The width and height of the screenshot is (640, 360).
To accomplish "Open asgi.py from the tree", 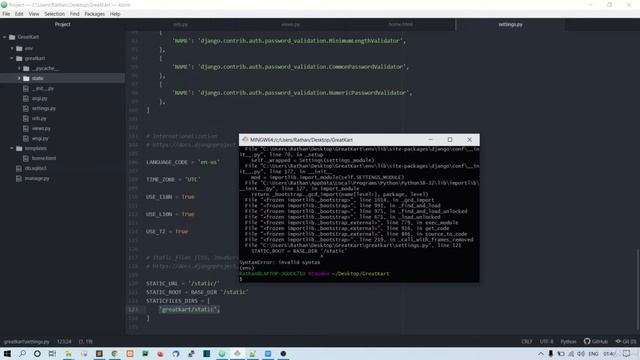I will click(x=40, y=98).
